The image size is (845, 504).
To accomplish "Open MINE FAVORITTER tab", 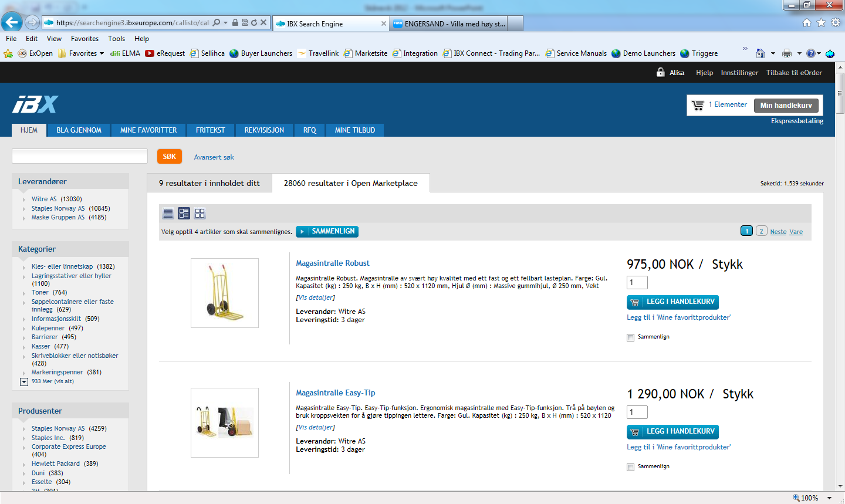I will pyautogui.click(x=148, y=130).
